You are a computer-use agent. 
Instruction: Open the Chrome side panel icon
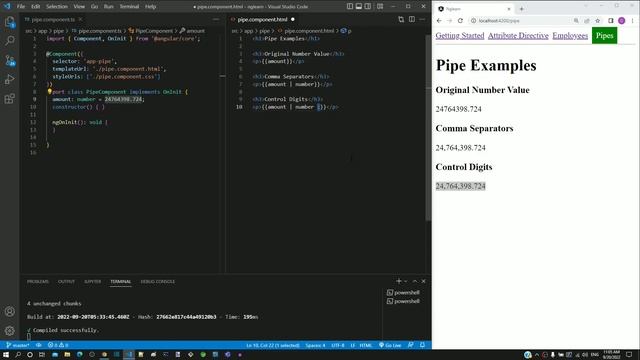[611, 20]
